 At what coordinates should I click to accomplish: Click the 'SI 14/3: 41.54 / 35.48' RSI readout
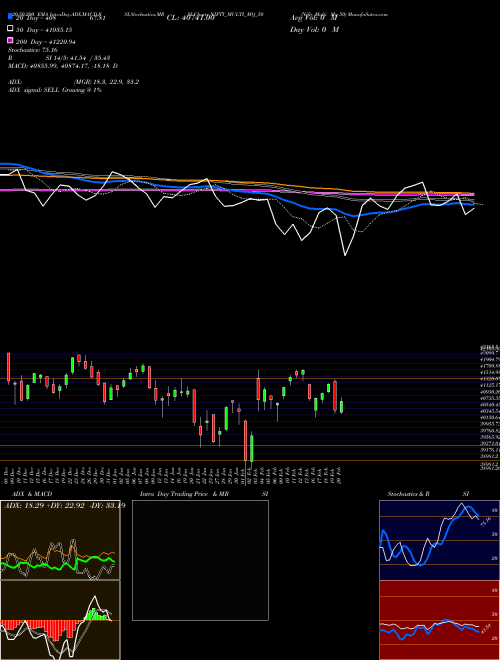pyautogui.click(x=78, y=58)
